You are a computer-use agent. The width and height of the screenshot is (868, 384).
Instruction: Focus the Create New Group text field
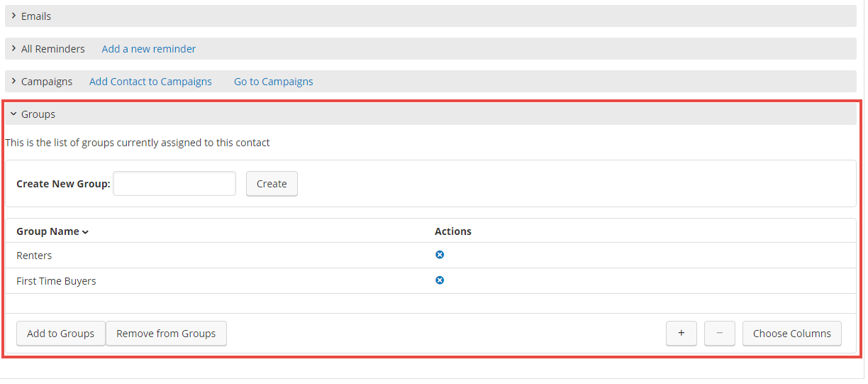[174, 183]
